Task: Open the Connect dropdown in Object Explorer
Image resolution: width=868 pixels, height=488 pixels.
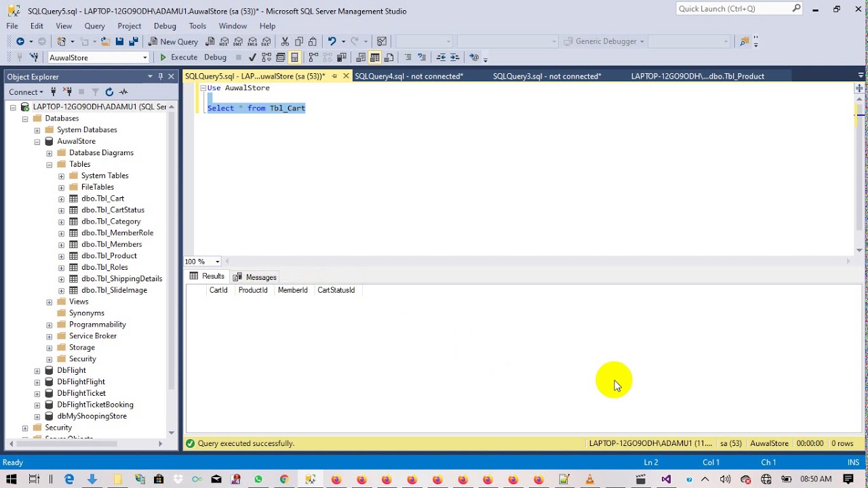Action: (26, 91)
